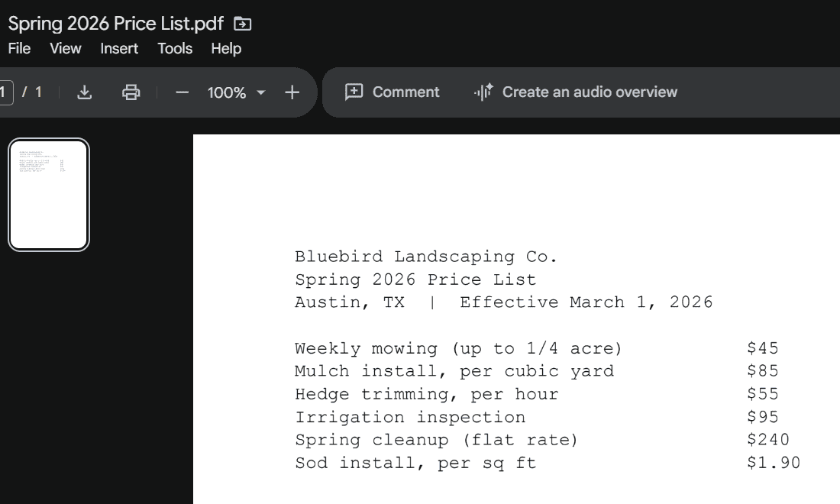840x504 pixels.
Task: Open the File menu
Action: coord(19,49)
